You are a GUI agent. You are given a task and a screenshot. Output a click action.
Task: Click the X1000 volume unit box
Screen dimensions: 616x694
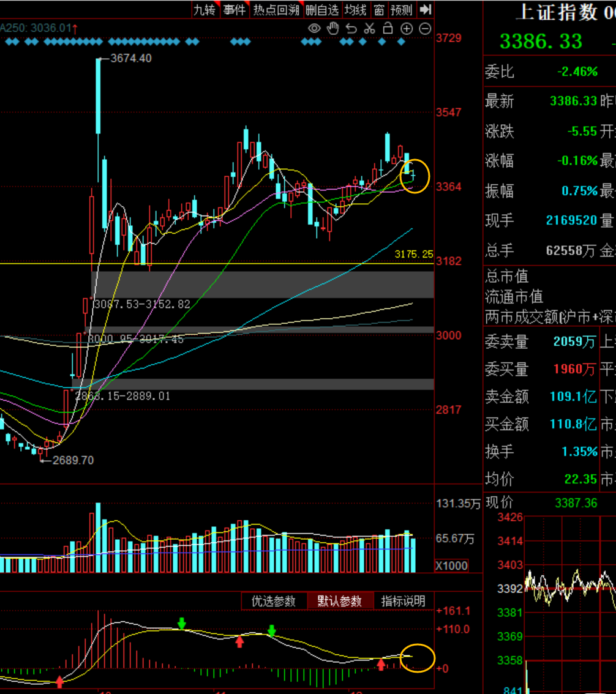tap(452, 565)
